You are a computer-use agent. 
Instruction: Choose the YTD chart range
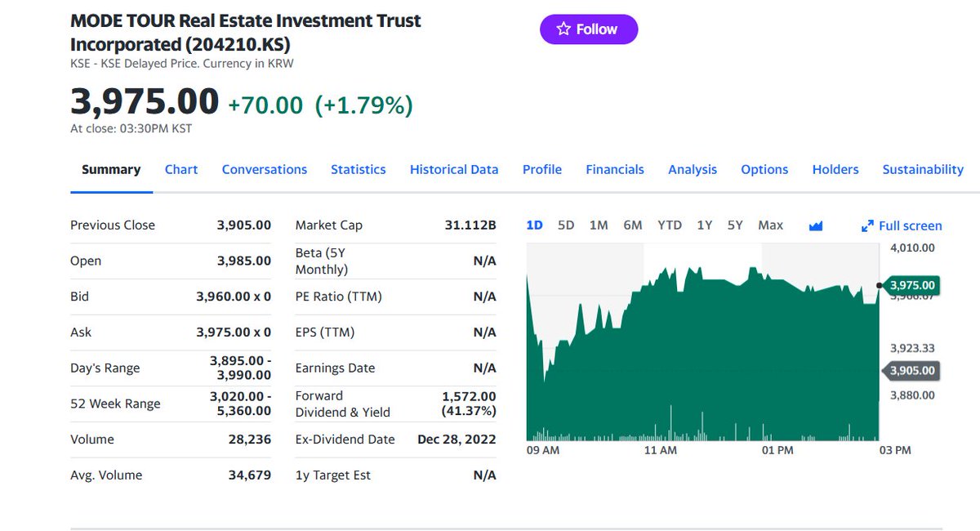[x=670, y=225]
